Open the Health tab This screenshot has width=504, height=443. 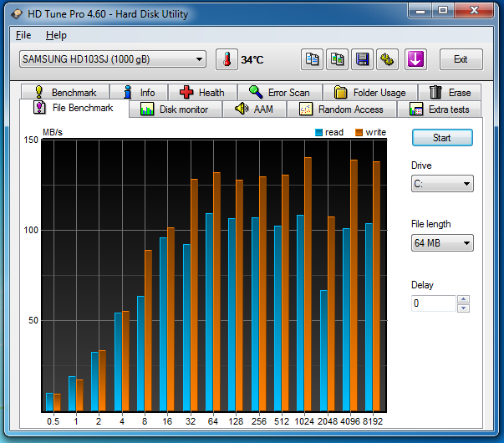coord(203,92)
